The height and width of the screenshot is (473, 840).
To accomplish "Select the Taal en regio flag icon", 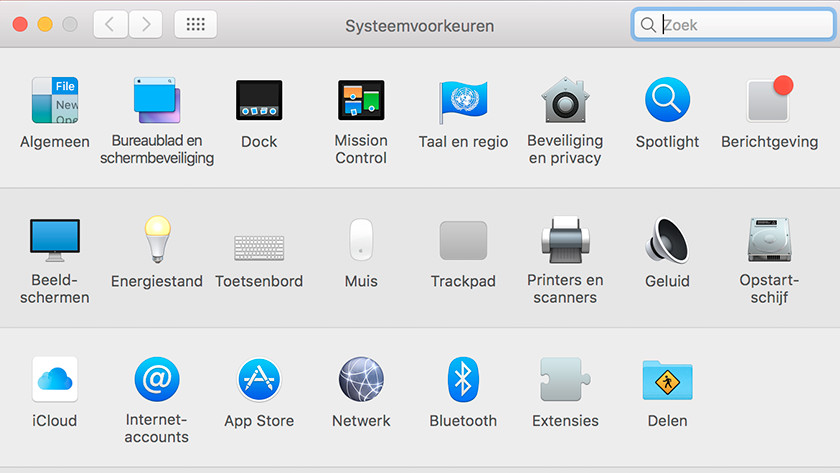I will tap(463, 101).
